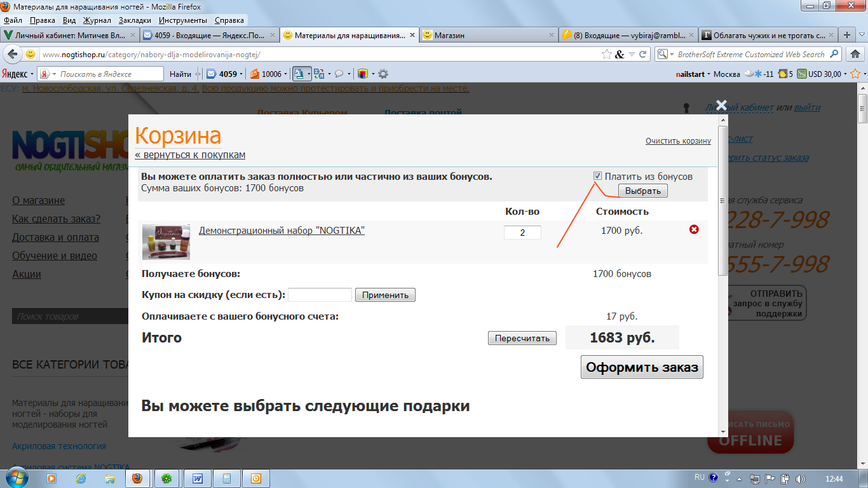Open URL history dropdown arrow in address bar
Viewport: 868px width, 488px height.
(x=632, y=55)
